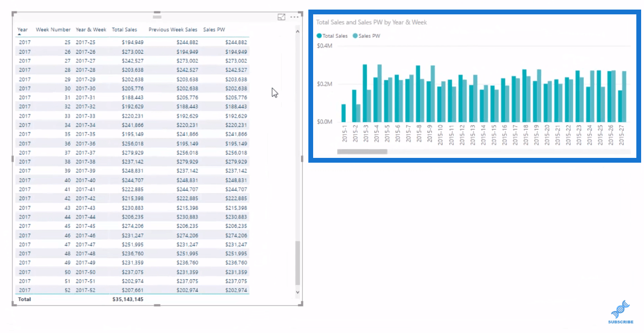Sort by Total Sales column header
The height and width of the screenshot is (333, 644).
(124, 30)
